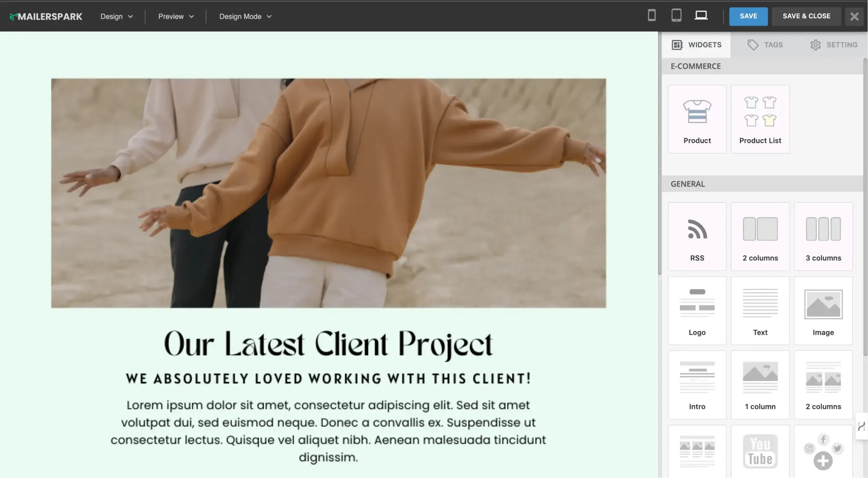Select the Logo widget

[697, 311]
